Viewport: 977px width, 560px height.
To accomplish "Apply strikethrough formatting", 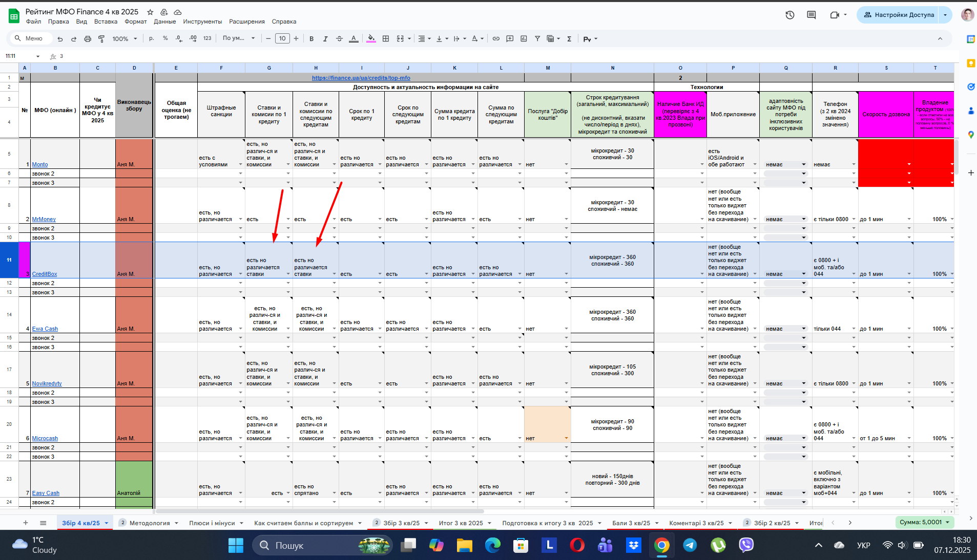I will pyautogui.click(x=339, y=39).
